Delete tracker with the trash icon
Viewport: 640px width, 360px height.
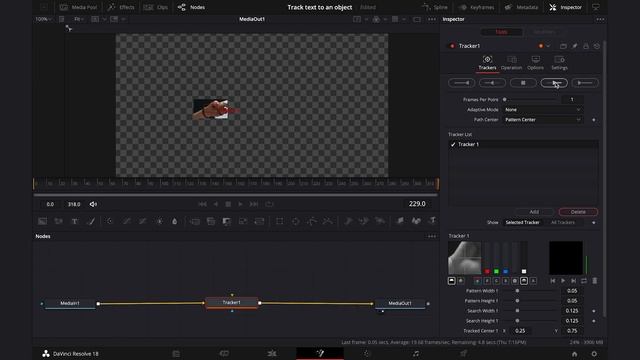595,281
